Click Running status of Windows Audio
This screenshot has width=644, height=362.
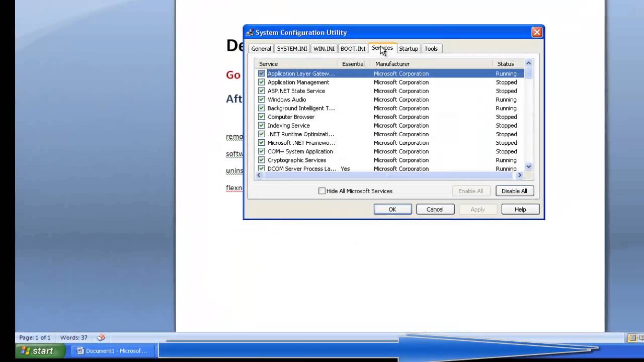pyautogui.click(x=506, y=100)
